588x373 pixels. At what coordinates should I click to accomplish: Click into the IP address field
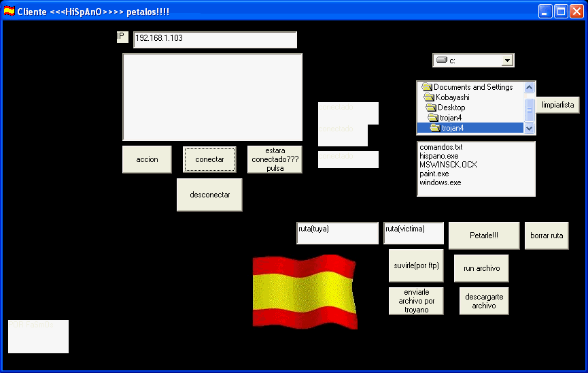[215, 39]
